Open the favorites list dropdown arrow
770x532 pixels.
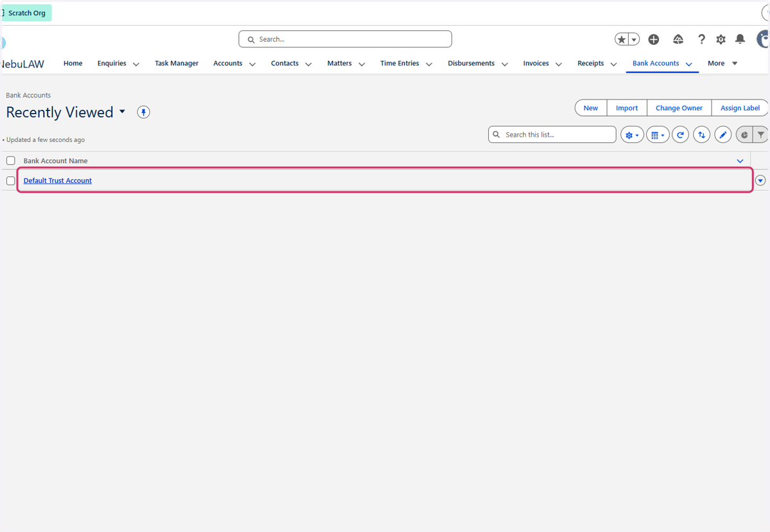coord(634,40)
